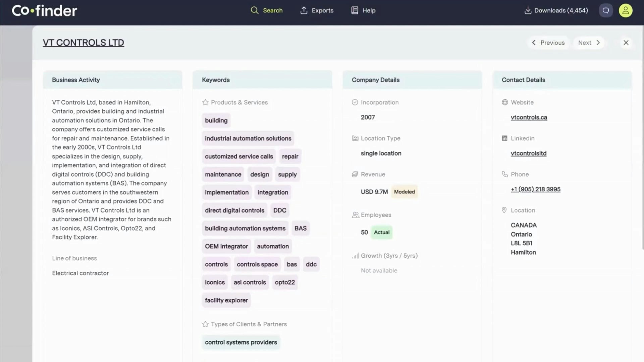Click the Revenue coins icon
This screenshot has height=362, width=644.
[x=355, y=174]
